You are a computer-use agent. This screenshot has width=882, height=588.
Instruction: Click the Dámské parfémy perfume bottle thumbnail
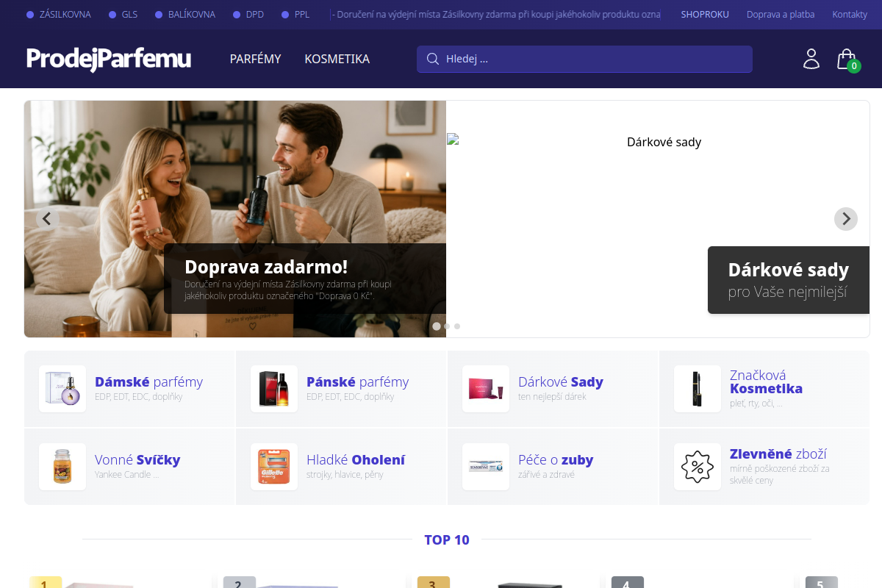62,389
